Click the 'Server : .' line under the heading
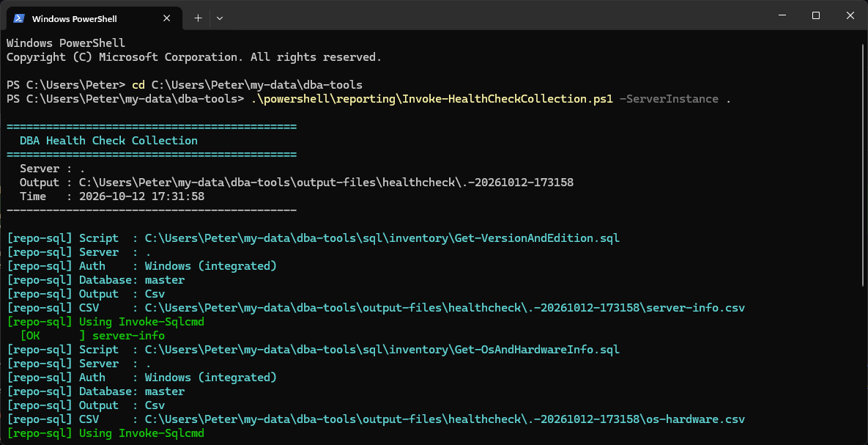 pos(53,169)
